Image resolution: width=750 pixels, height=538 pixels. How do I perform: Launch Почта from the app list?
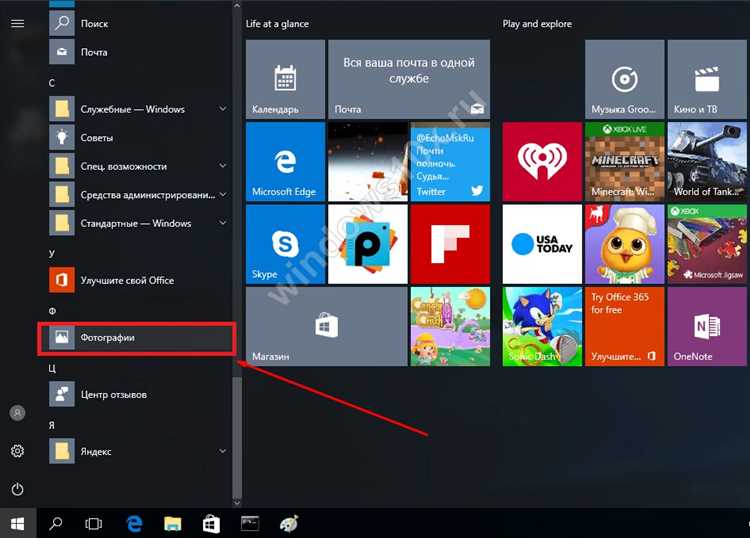(x=138, y=52)
